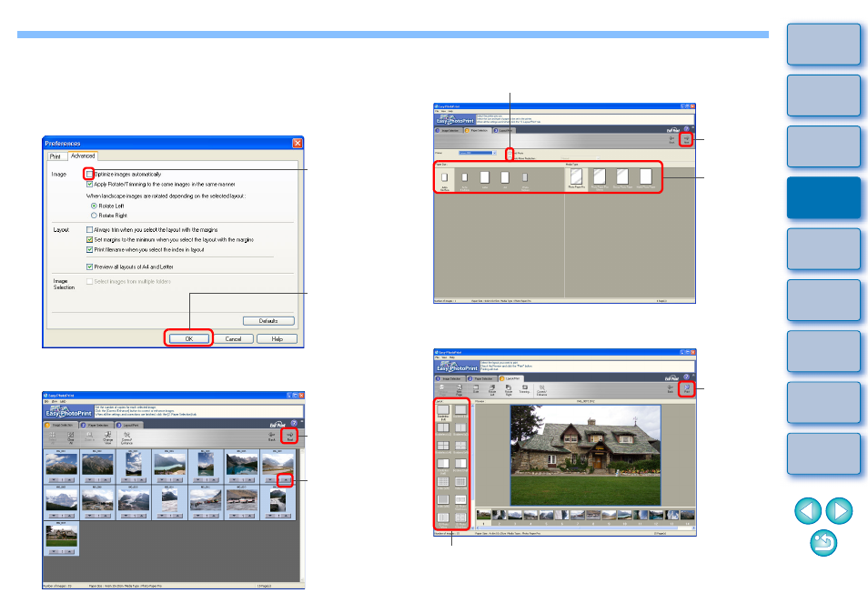868x613 pixels.
Task: Click Trimming in Layout/Print toolbar
Action: [x=525, y=389]
